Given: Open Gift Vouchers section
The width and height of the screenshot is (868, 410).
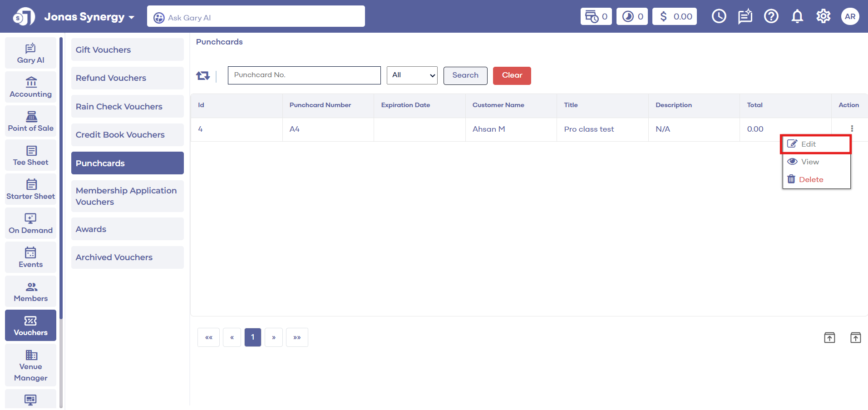Looking at the screenshot, I should [127, 50].
